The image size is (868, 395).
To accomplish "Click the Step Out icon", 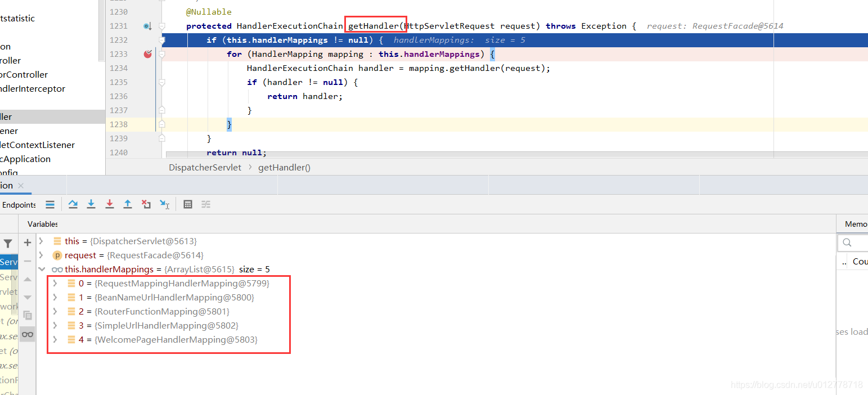I will (128, 204).
